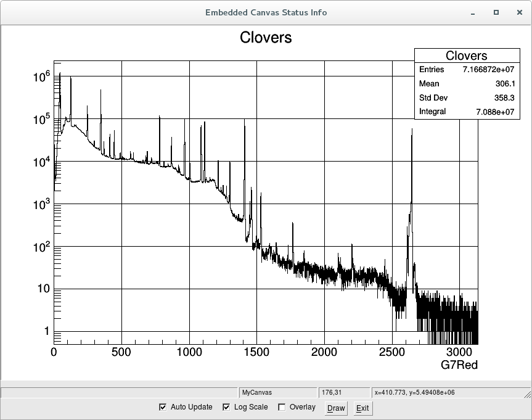The image size is (532, 420).
Task: Click the MyCanvas status bar field
Action: tap(277, 392)
